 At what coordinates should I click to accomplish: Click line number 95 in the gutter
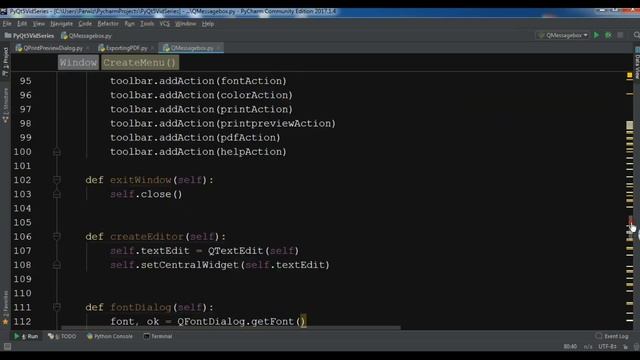pos(25,81)
